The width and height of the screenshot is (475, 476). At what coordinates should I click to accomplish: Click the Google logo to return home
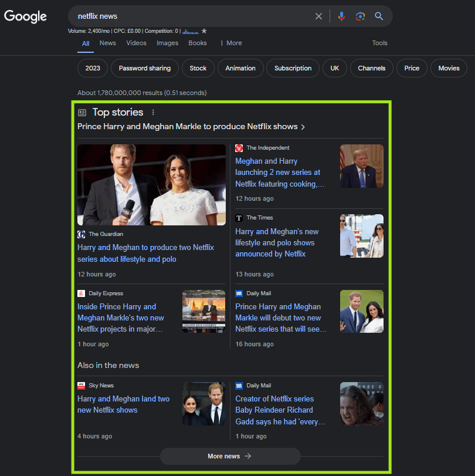coord(25,16)
